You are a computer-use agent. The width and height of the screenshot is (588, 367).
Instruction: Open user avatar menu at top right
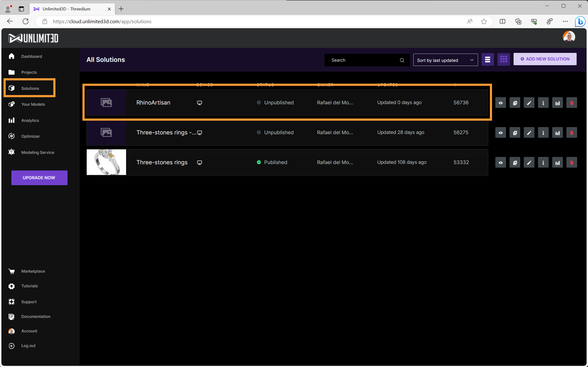click(x=569, y=37)
